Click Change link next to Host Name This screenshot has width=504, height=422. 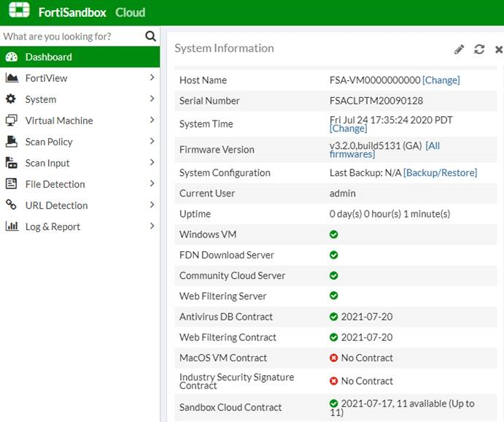click(441, 80)
